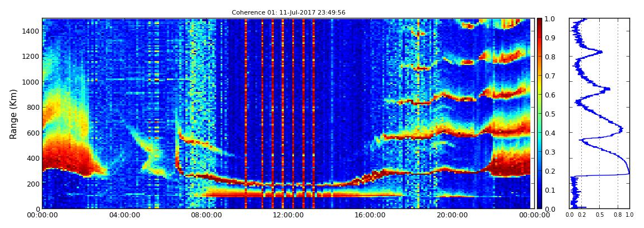
Task: Click the 'Range (Km)' y-axis label
Action: pos(13,113)
